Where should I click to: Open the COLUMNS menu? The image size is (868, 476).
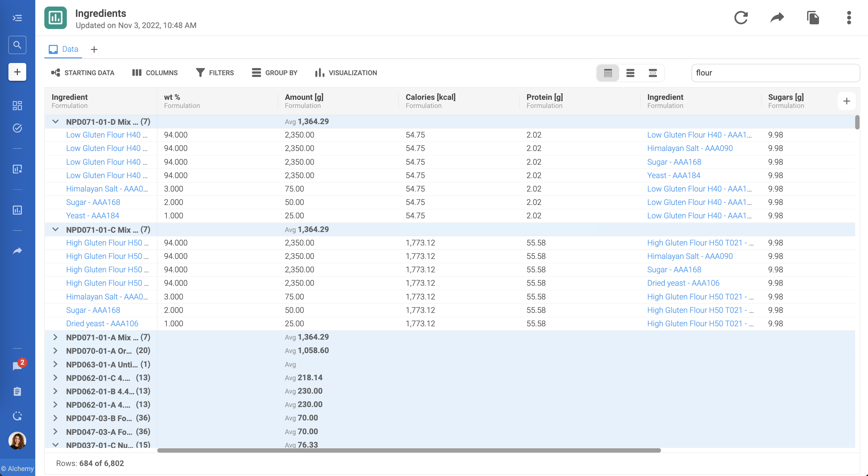click(x=155, y=73)
